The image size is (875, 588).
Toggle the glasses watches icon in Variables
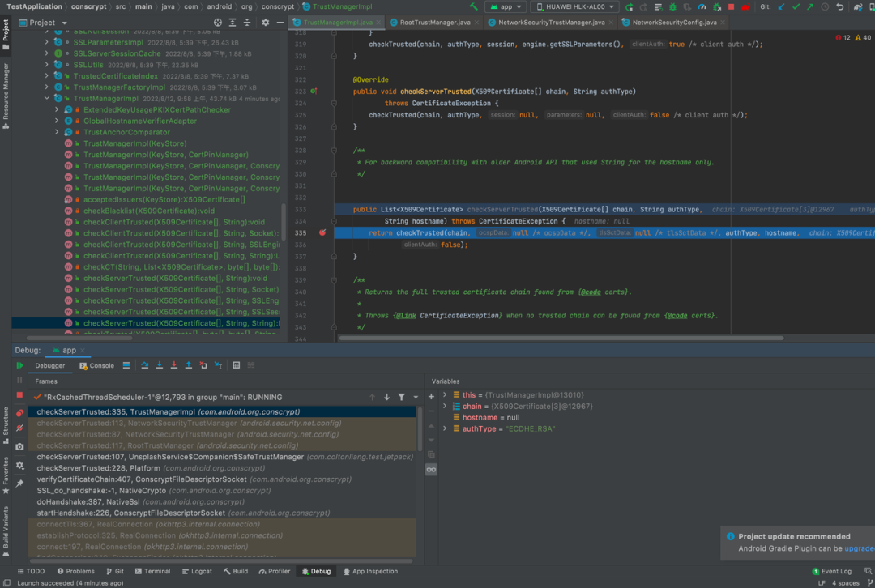coord(431,470)
